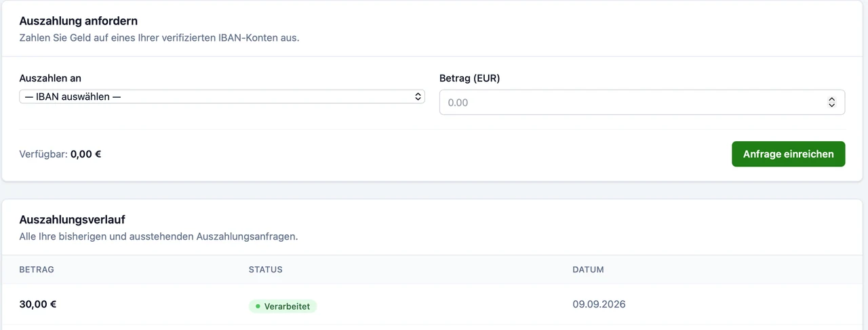This screenshot has width=868, height=330.
Task: Click the chevron arrows on the IBAN selector
Action: (x=418, y=96)
